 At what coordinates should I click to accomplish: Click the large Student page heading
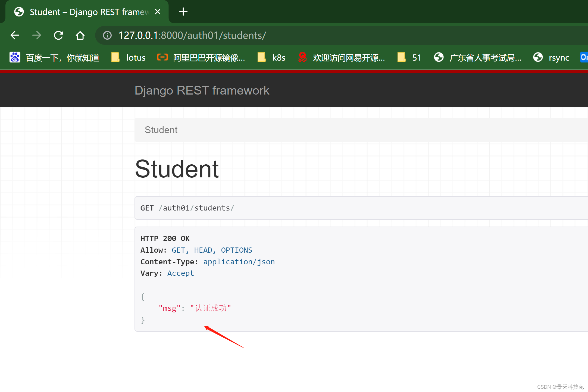point(177,169)
